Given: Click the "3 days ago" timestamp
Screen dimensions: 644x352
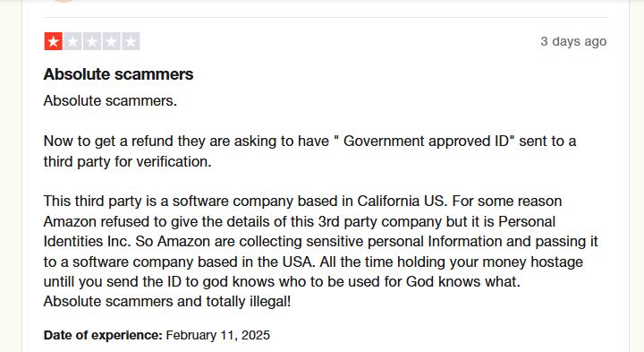Looking at the screenshot, I should (x=573, y=41).
